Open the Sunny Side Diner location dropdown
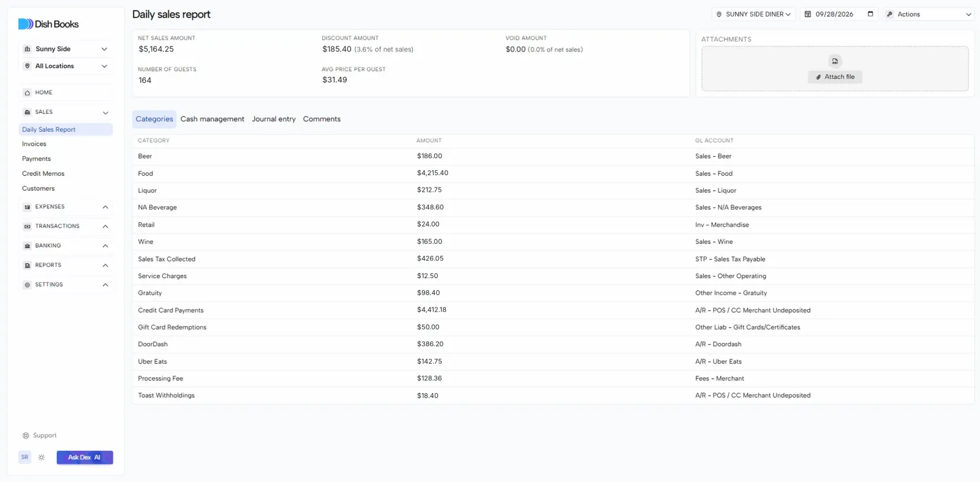Screen dimensions: 980x482 pos(753,14)
